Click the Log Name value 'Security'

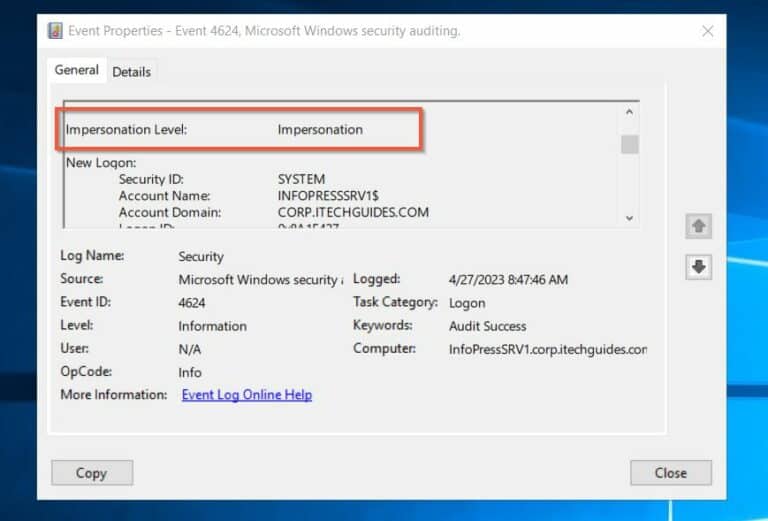point(201,257)
